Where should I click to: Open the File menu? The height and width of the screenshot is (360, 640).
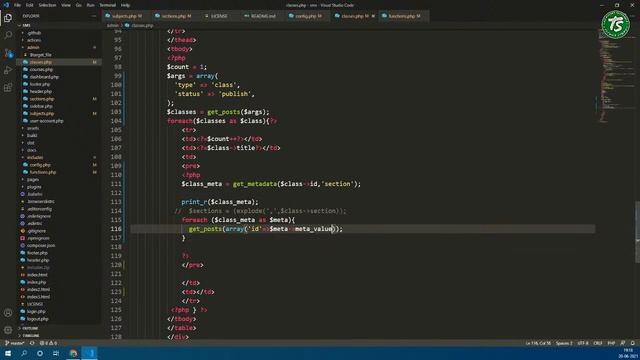point(17,5)
